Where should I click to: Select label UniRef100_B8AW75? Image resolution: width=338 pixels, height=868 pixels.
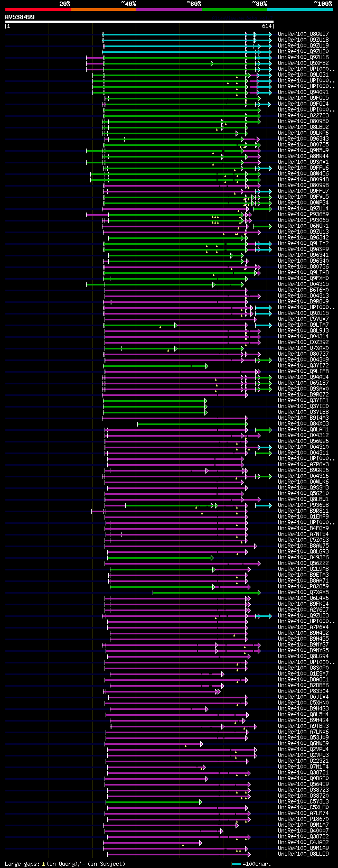(303, 546)
